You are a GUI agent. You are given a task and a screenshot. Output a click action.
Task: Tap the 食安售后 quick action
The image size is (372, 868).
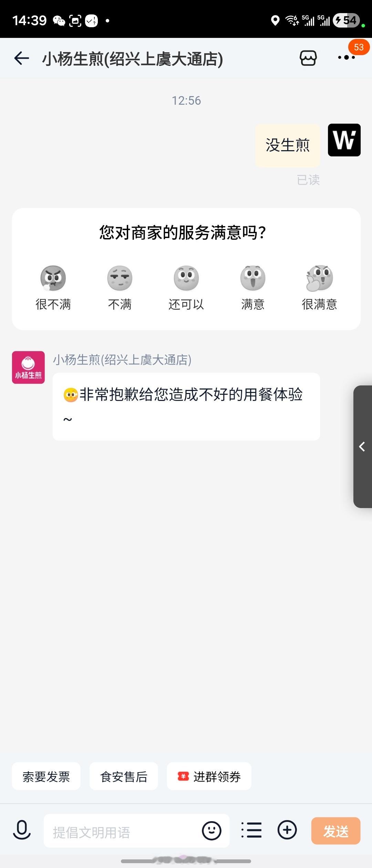click(124, 777)
